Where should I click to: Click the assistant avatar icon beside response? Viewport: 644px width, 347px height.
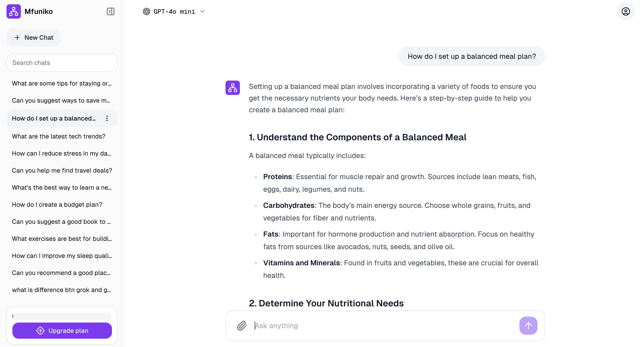pyautogui.click(x=232, y=88)
